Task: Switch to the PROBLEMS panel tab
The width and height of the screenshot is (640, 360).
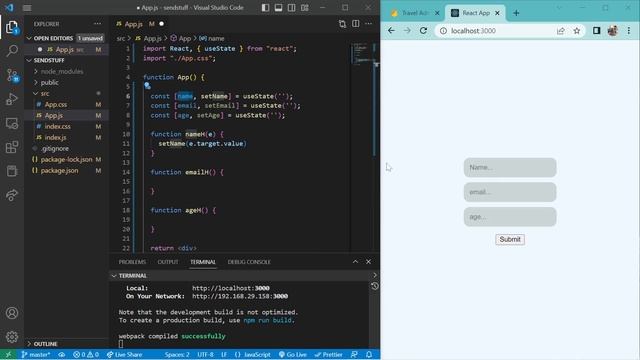Action: 132,262
